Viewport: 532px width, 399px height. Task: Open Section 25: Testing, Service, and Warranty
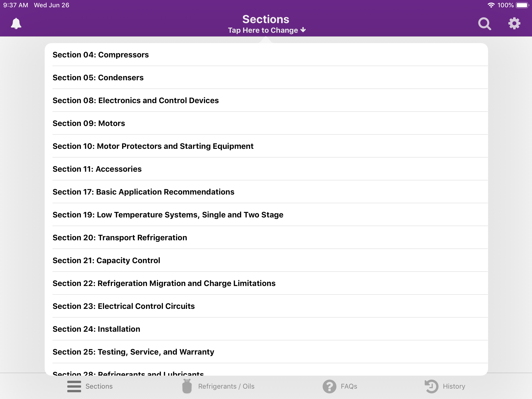pyautogui.click(x=134, y=352)
